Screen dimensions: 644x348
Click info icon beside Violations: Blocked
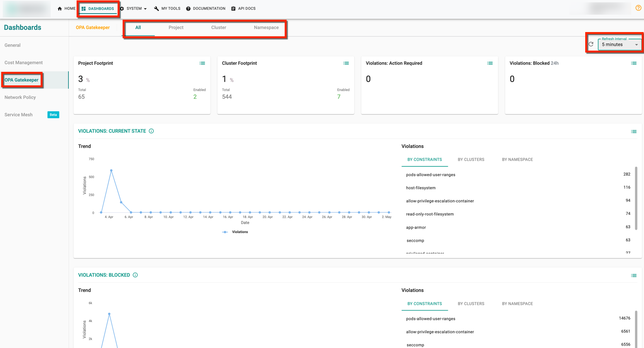(x=135, y=275)
